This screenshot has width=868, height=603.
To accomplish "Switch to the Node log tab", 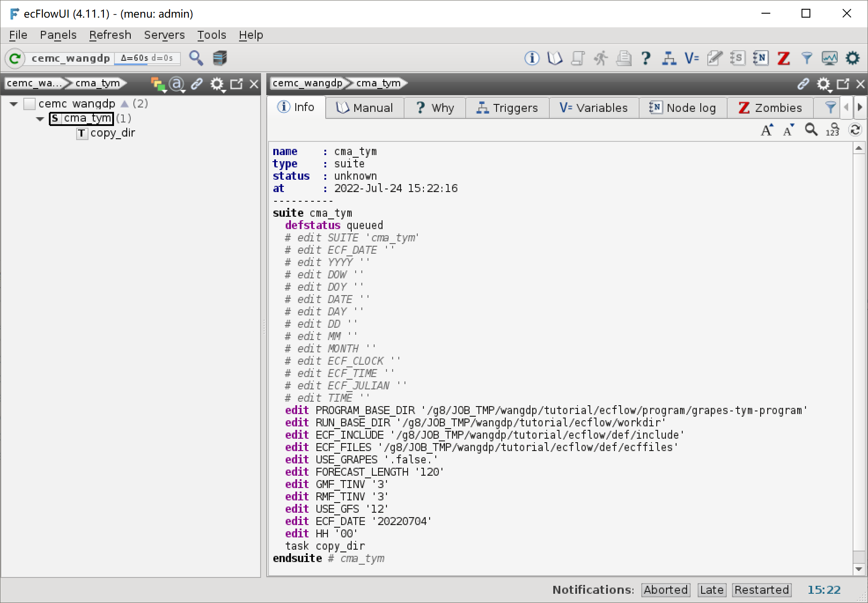I will (x=683, y=108).
